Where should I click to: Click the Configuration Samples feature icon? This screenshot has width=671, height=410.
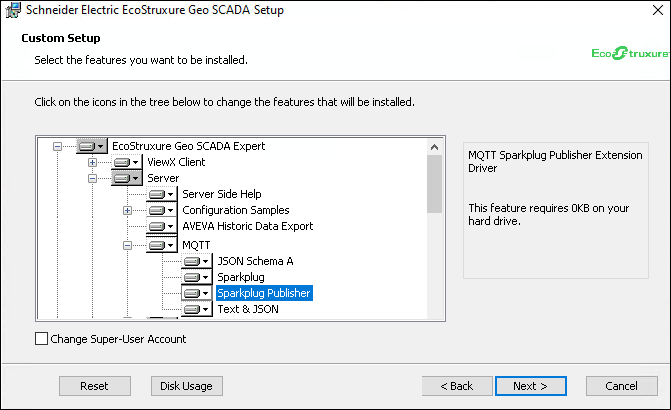click(161, 210)
